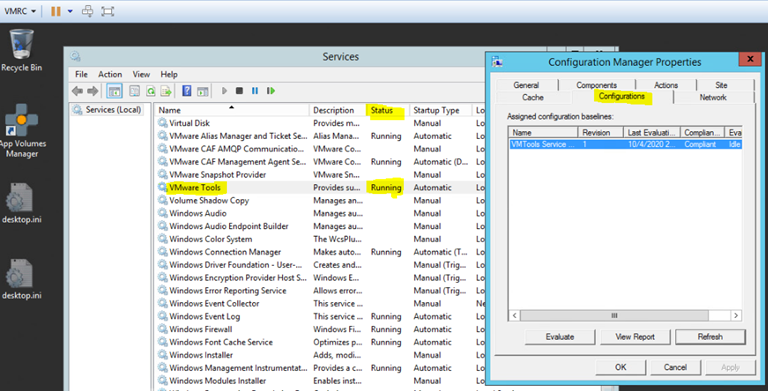Click the Restart Service toolbar icon
768x391 pixels.
[x=270, y=91]
